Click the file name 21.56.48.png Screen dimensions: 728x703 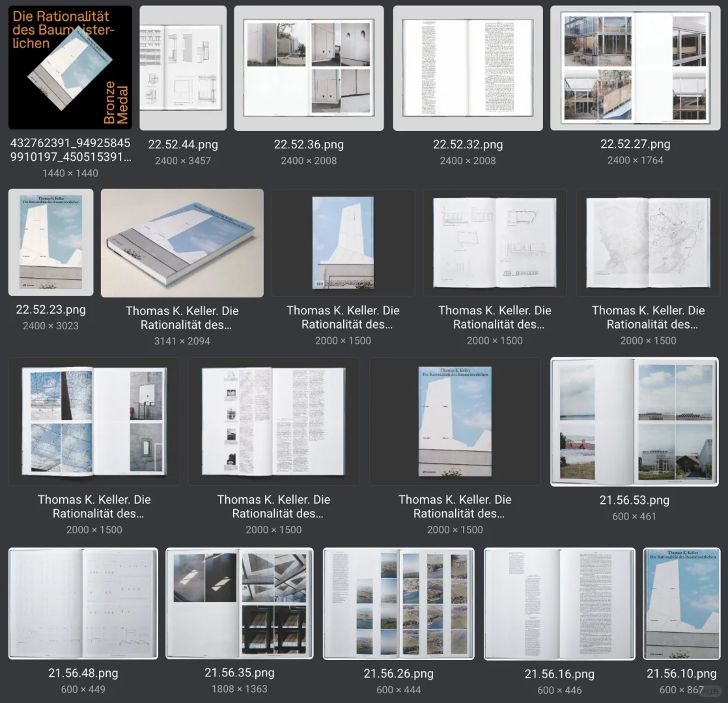pyautogui.click(x=83, y=673)
